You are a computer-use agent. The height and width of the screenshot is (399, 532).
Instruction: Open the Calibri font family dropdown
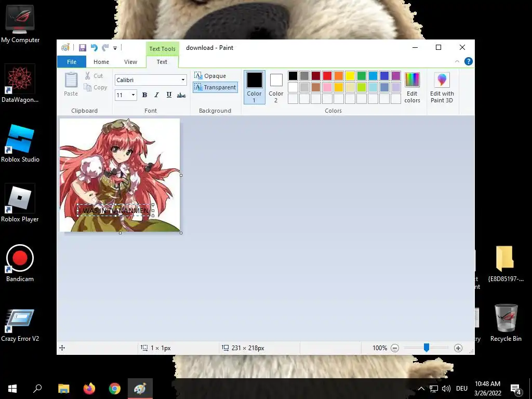[183, 80]
